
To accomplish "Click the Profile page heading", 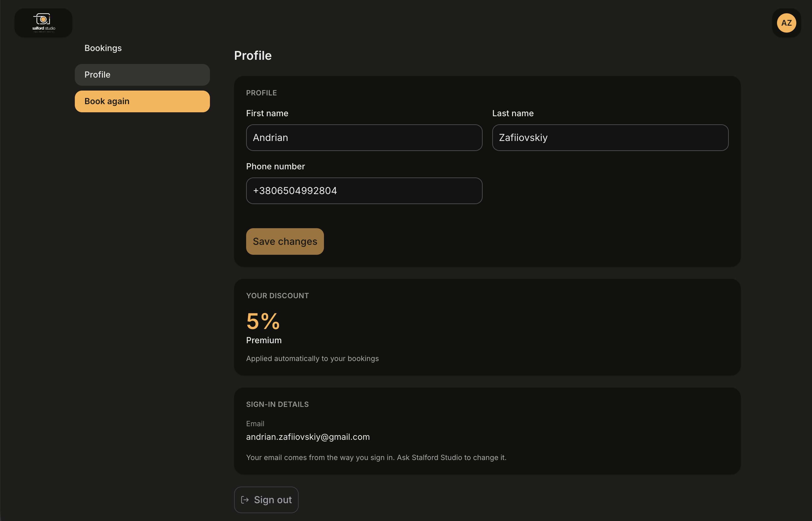I will (x=253, y=56).
